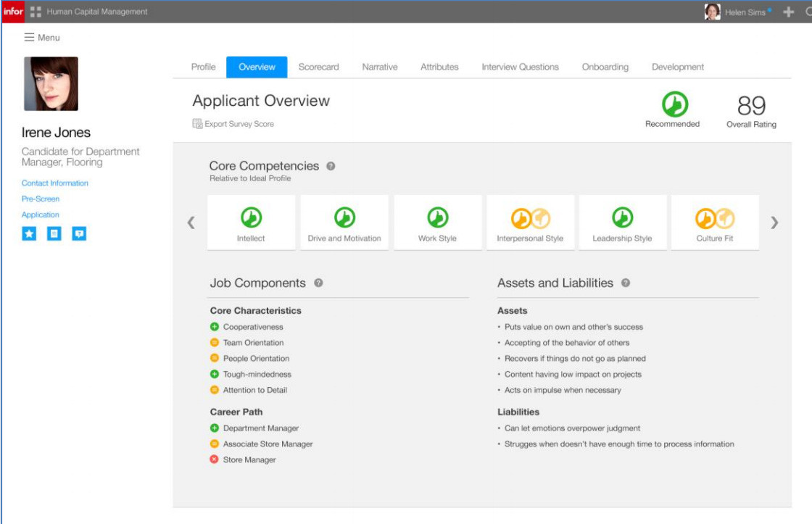Click the Export Survey Score icon

pos(197,124)
